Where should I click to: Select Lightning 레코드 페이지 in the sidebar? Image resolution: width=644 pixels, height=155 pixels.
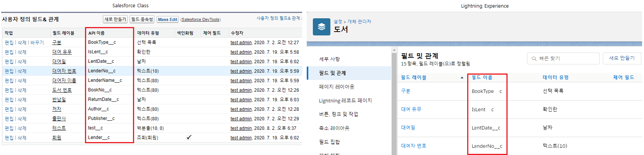(x=345, y=101)
